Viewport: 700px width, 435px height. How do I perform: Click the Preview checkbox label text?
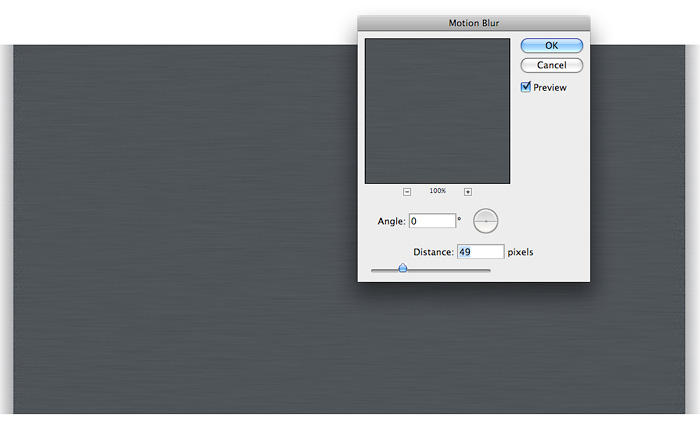[551, 88]
